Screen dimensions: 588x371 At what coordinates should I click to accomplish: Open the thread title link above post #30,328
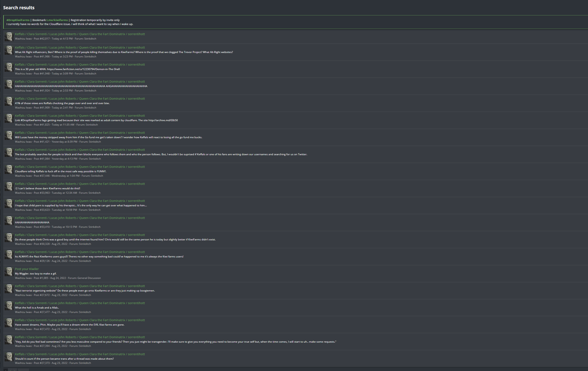click(x=80, y=235)
